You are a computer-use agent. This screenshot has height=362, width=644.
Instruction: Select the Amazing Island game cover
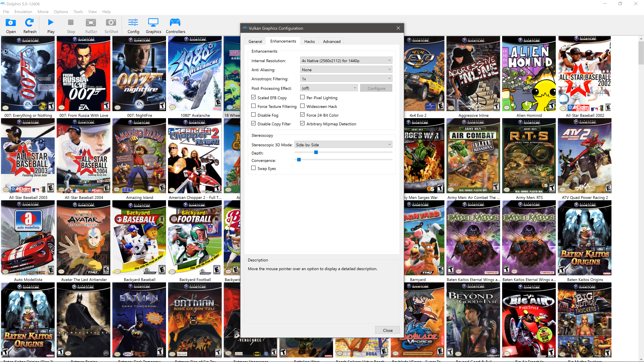(139, 156)
